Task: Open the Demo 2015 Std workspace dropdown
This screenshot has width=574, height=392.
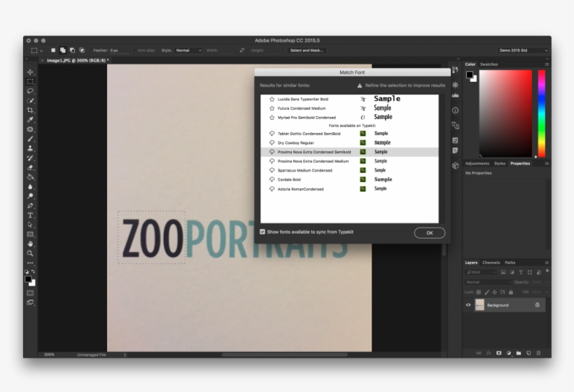Action: [523, 50]
